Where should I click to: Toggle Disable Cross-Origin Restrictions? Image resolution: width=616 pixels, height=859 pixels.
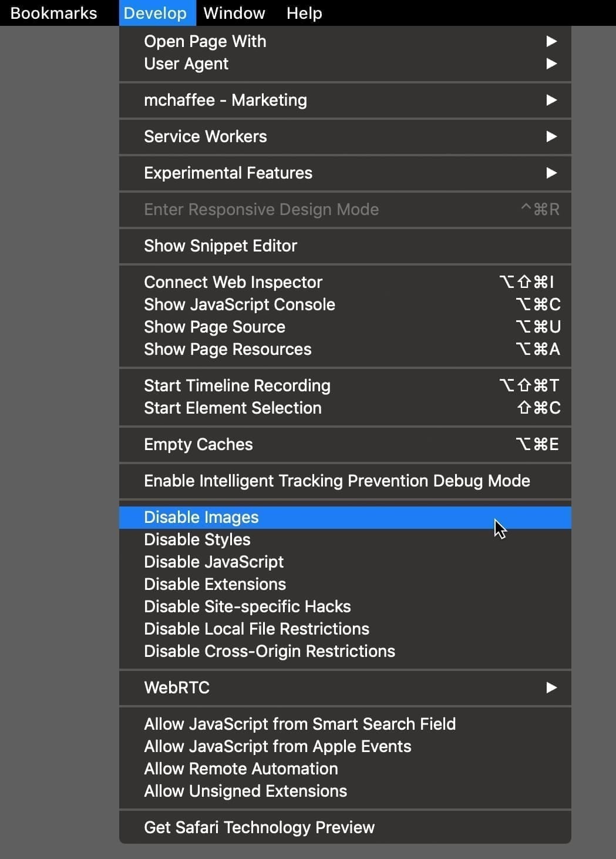point(270,651)
